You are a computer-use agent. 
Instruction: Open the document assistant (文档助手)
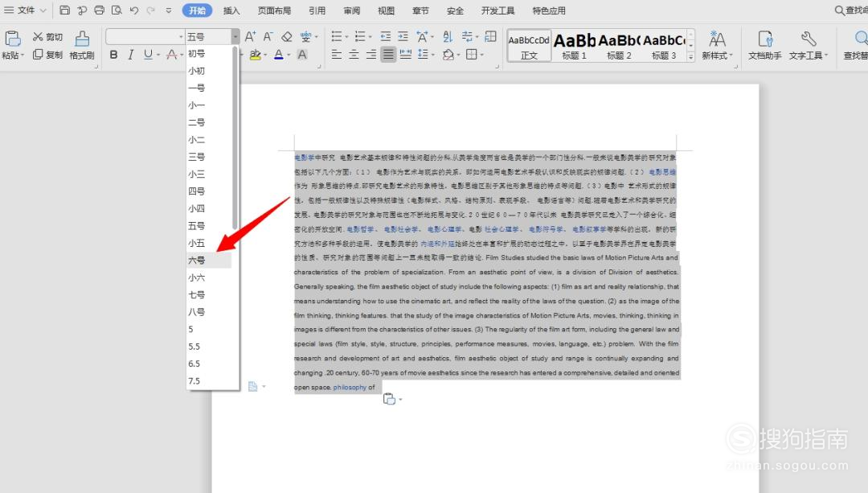click(x=765, y=45)
